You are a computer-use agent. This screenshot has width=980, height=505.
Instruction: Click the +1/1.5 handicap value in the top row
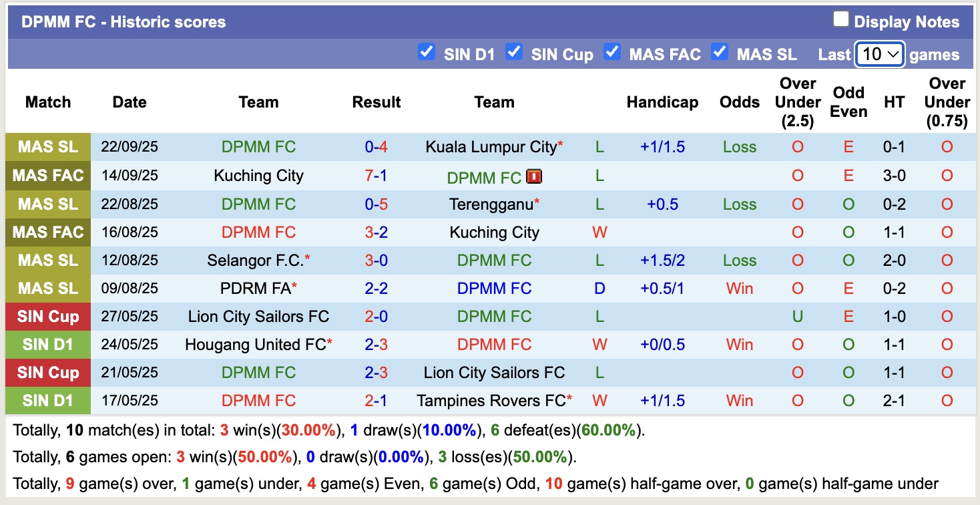(662, 146)
